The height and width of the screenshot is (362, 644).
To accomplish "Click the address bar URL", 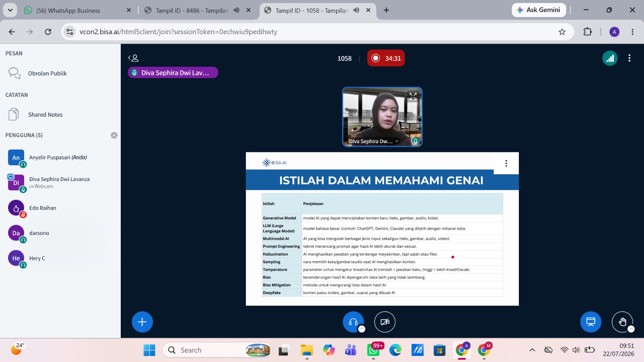I will pos(178,32).
